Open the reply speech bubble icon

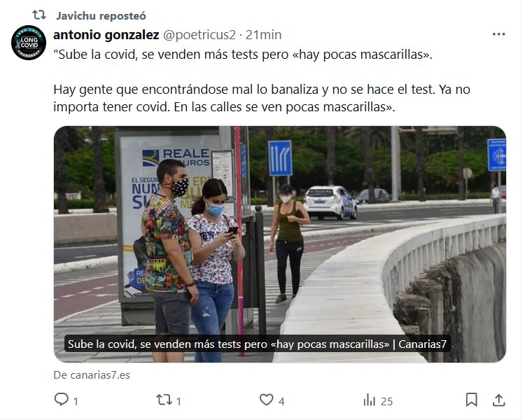62,400
